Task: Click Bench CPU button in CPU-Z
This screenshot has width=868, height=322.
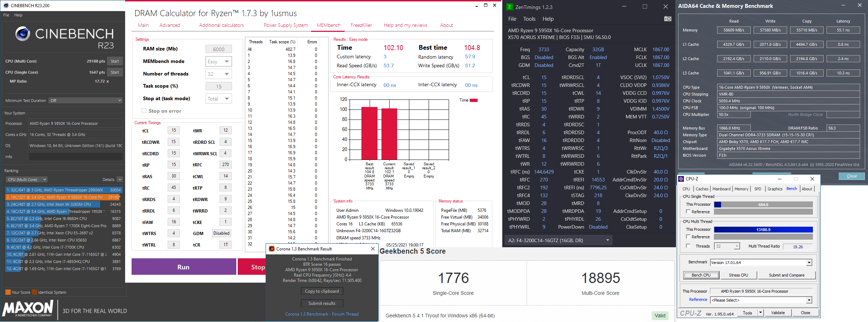Action: coord(701,275)
